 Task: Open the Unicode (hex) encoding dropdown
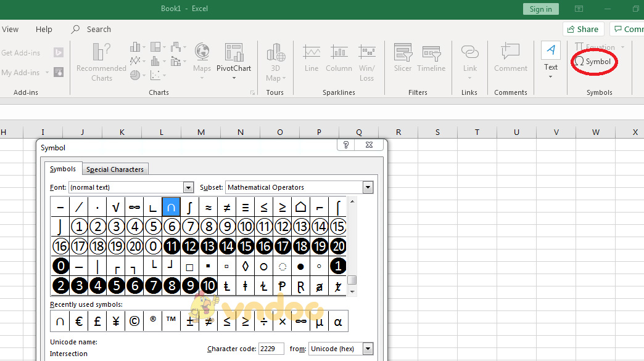click(368, 349)
